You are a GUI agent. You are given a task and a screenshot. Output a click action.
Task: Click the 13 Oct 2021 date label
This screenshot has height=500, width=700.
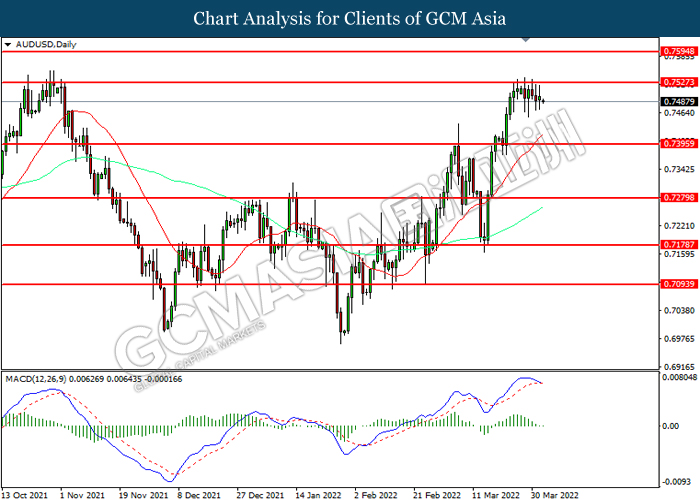click(x=25, y=495)
